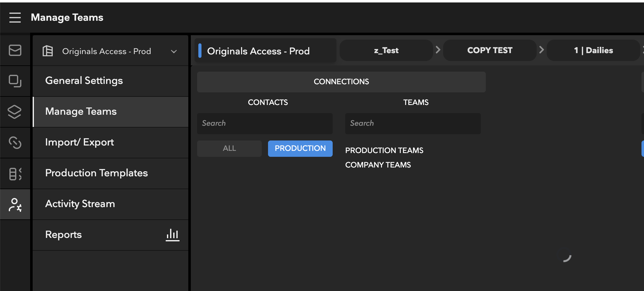Toggle the ALL contacts filter
Viewport: 644px width, 291px height.
(x=229, y=149)
